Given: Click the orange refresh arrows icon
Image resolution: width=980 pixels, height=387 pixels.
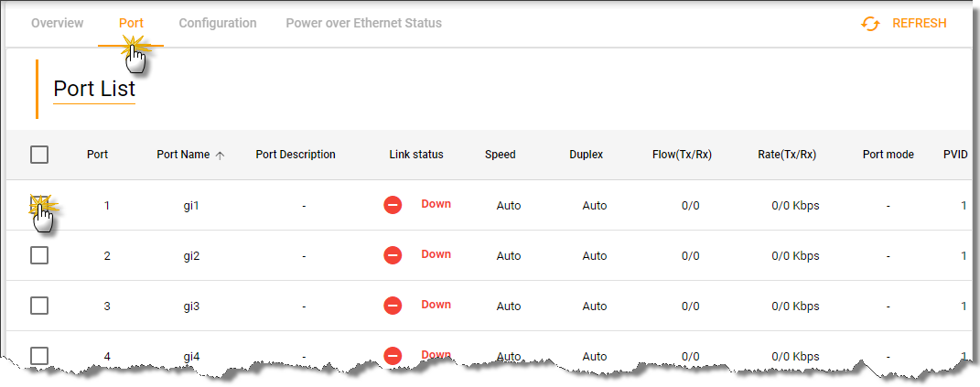Looking at the screenshot, I should click(x=870, y=24).
